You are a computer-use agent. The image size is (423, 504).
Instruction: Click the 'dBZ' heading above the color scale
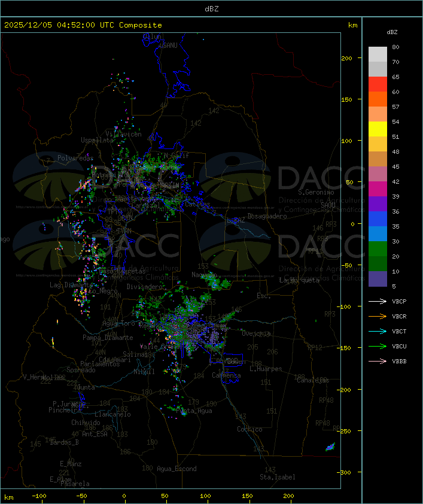392,32
